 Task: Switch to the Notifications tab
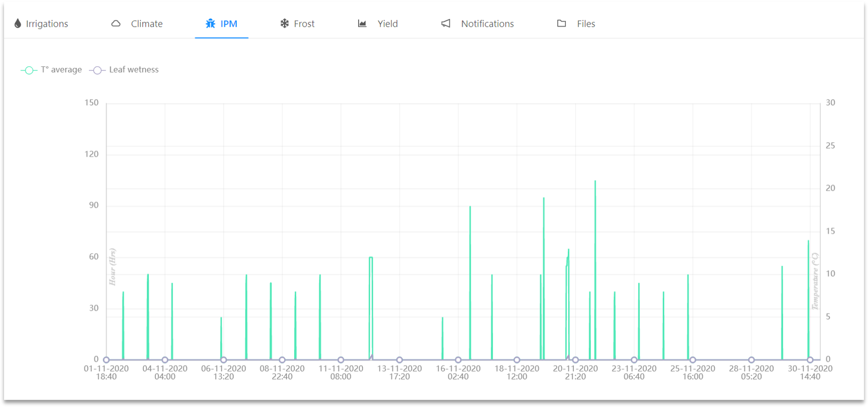[x=478, y=24]
